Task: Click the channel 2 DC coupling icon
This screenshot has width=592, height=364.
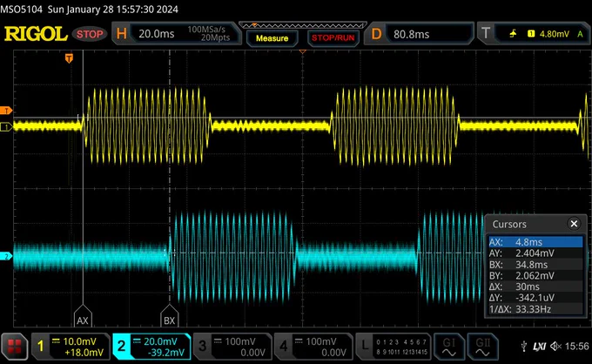Action: pos(137,341)
